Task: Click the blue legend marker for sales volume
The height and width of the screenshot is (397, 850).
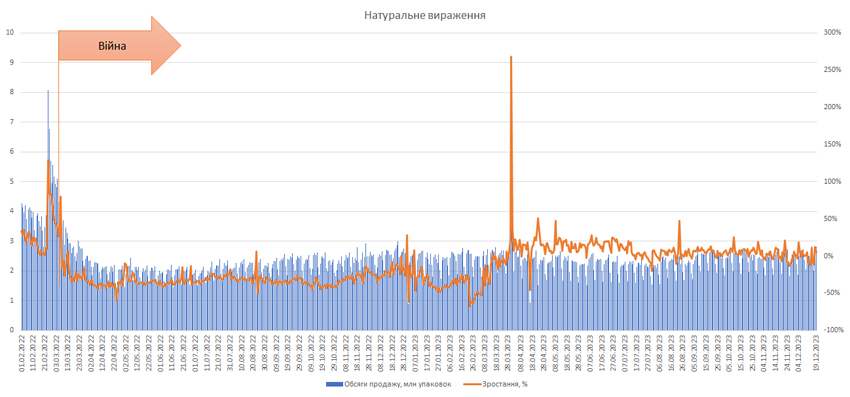Action: (x=334, y=384)
